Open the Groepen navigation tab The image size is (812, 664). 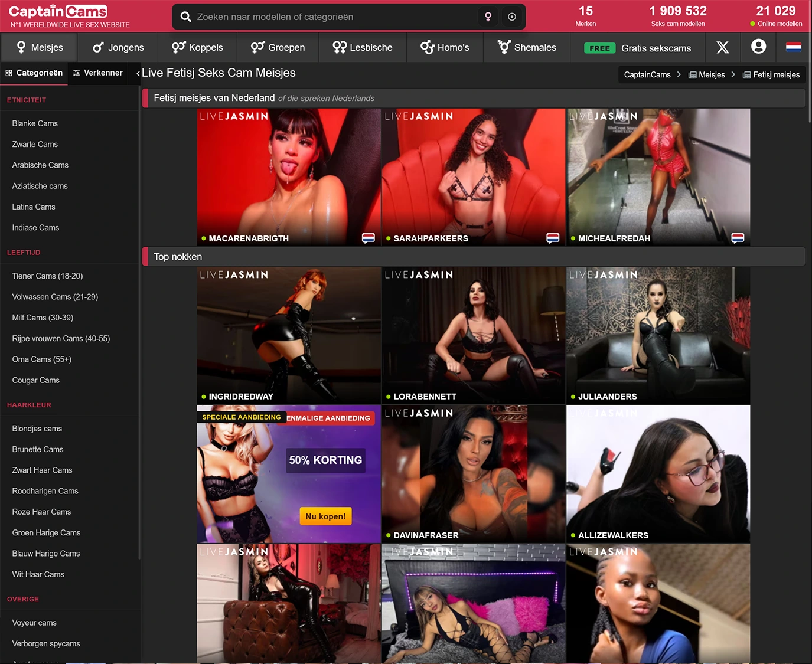point(278,48)
